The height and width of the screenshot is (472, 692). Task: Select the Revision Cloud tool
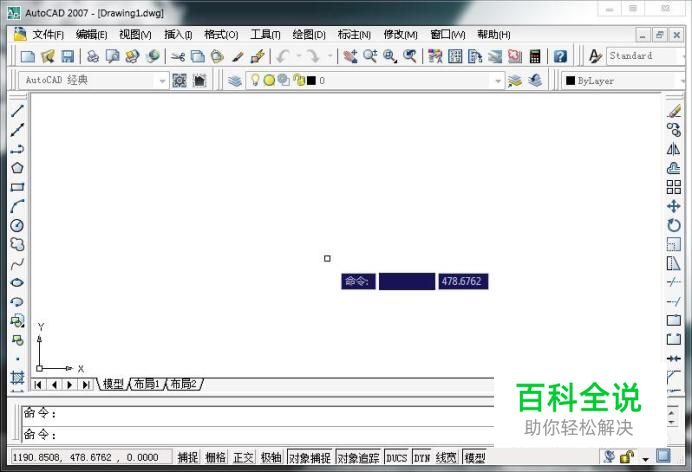coord(17,244)
